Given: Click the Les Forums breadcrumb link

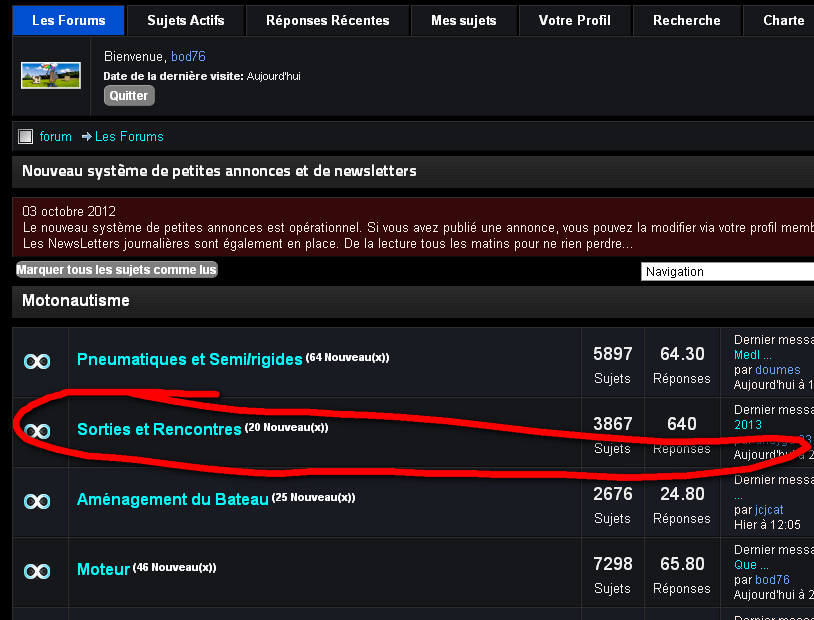Looking at the screenshot, I should coord(129,137).
